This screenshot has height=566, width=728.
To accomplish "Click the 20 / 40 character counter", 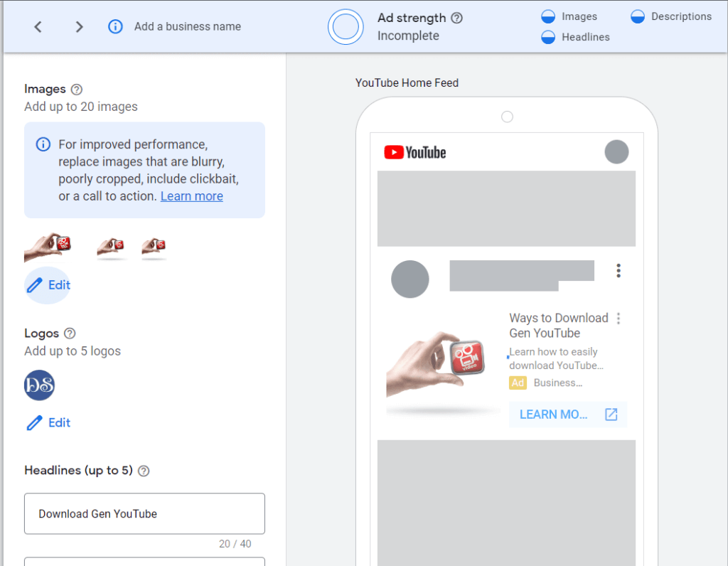I will click(235, 544).
